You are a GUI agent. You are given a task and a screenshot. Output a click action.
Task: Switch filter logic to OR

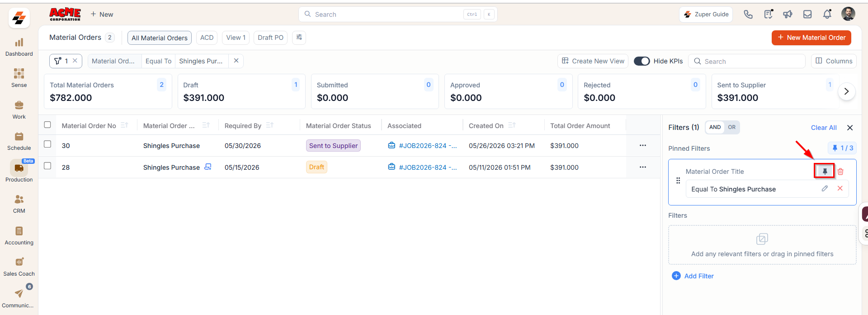pos(731,127)
